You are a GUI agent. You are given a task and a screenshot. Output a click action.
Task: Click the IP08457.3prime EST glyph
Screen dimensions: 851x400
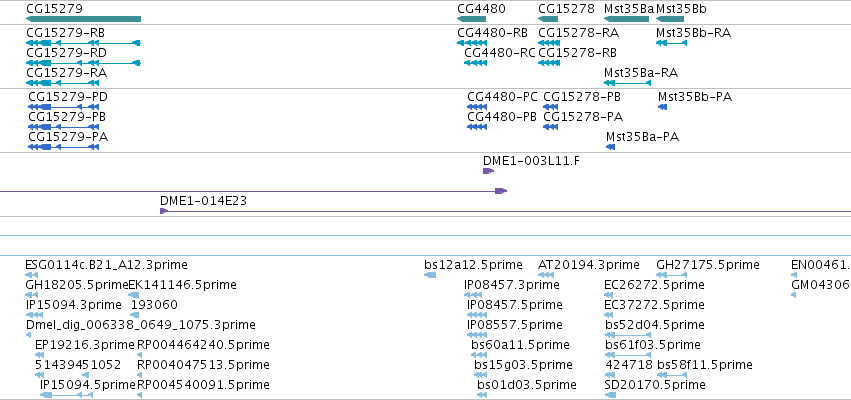click(x=473, y=295)
